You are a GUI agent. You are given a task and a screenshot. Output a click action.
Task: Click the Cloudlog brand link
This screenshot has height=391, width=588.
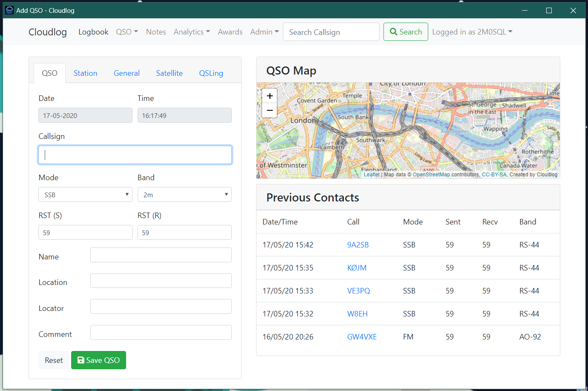[x=48, y=32]
